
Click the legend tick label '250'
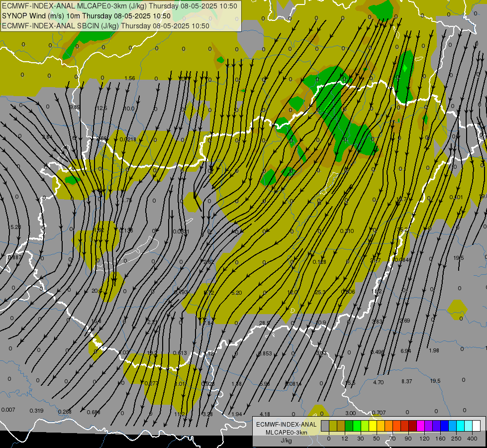click(x=456, y=439)
